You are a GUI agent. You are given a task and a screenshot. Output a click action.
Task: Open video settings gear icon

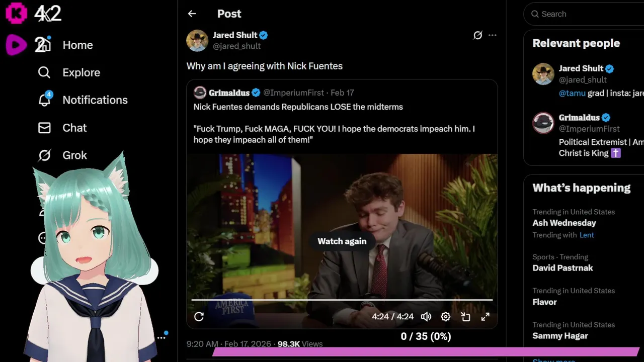[446, 317]
